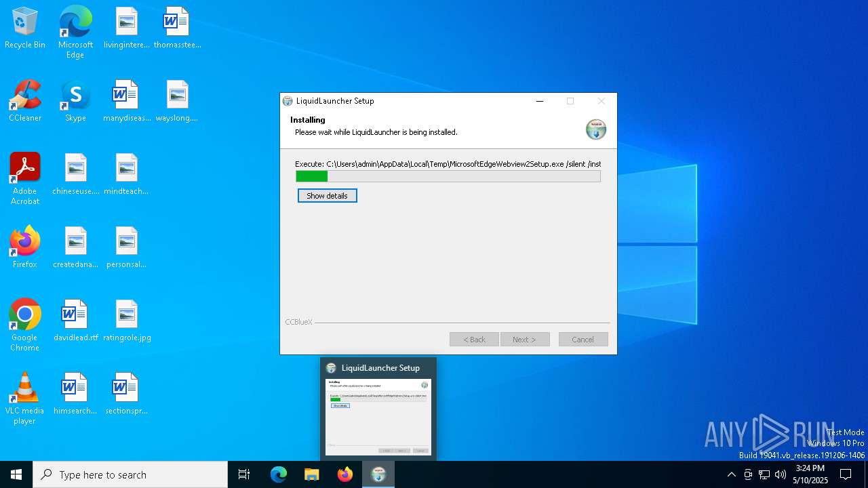Select the personal... image file
868x488 pixels.
coord(126,248)
